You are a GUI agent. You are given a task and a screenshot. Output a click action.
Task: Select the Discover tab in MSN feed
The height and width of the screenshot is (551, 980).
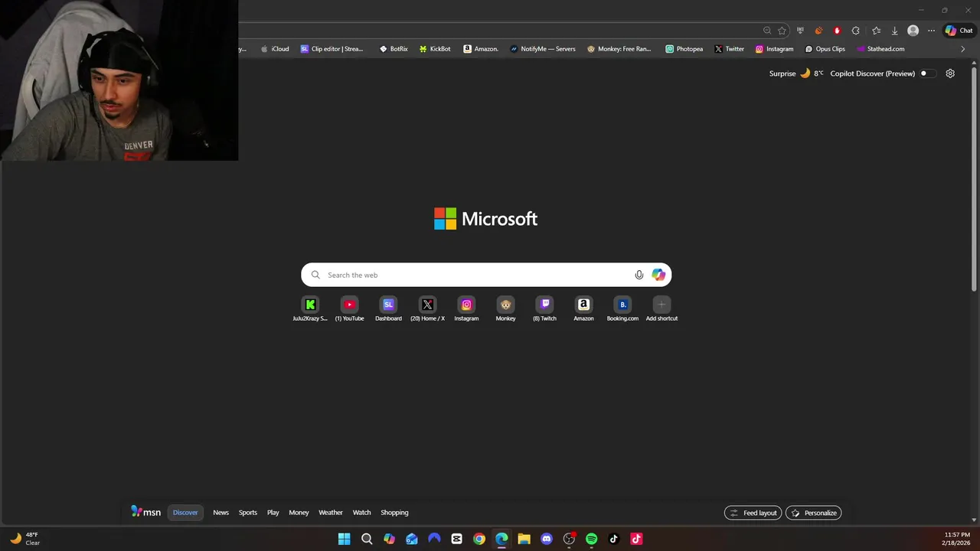pyautogui.click(x=185, y=513)
